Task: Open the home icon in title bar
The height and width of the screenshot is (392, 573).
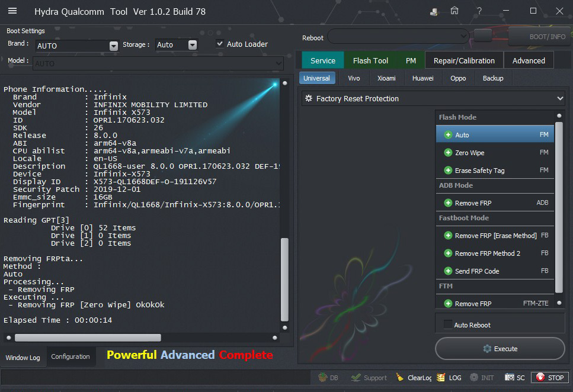Action: tap(454, 11)
